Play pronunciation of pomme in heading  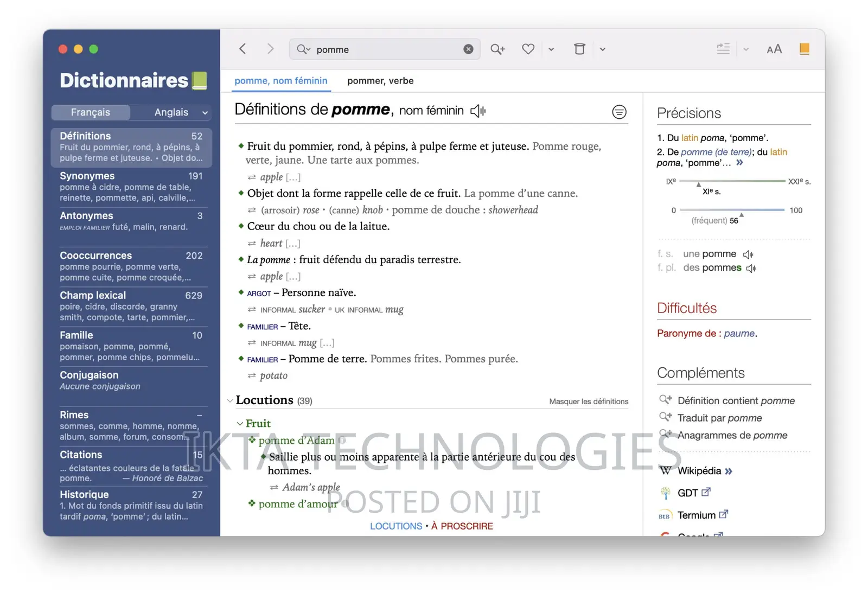tap(478, 111)
